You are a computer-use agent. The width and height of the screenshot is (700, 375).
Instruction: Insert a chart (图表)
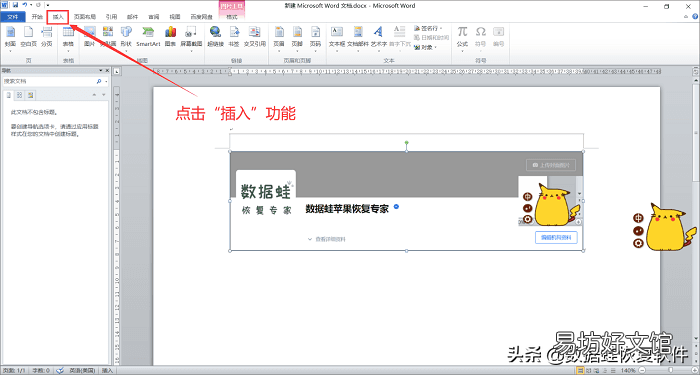click(170, 38)
